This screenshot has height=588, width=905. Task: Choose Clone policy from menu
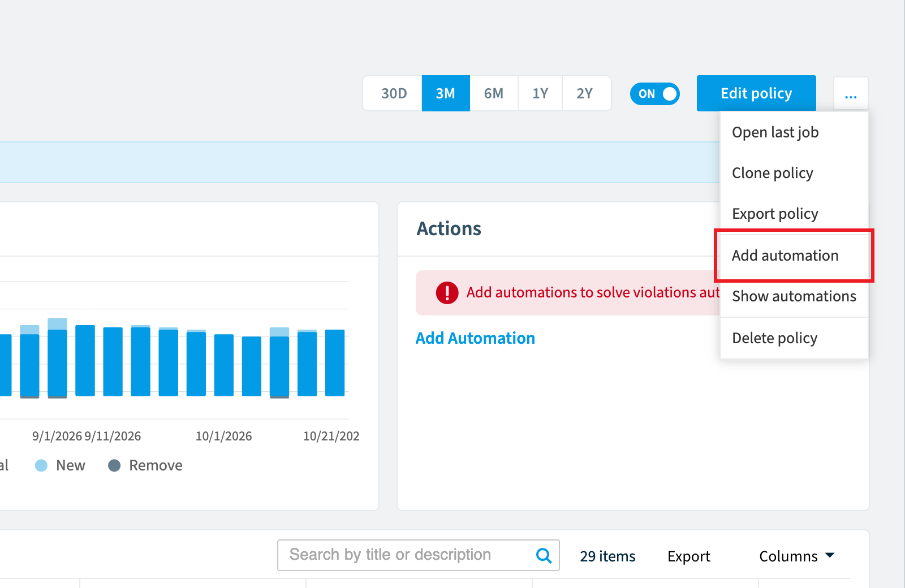[x=794, y=173]
